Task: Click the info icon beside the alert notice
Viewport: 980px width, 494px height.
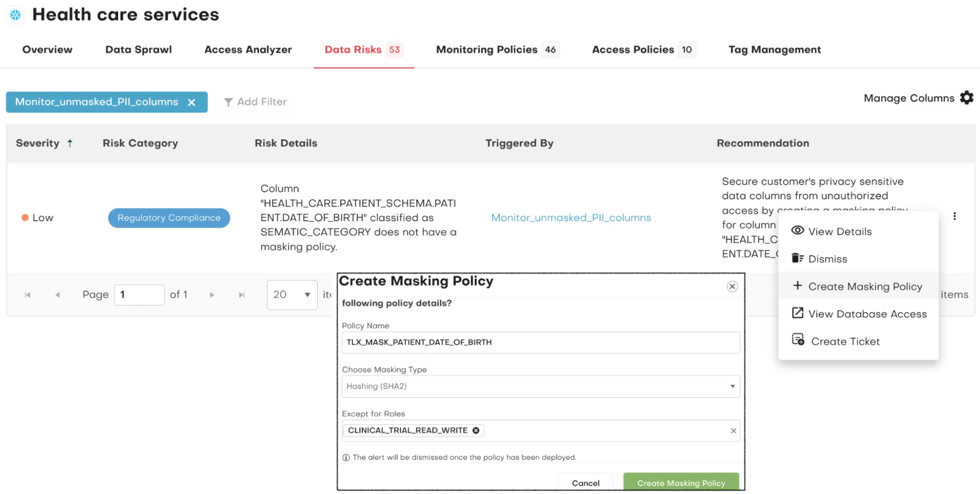Action: (346, 458)
